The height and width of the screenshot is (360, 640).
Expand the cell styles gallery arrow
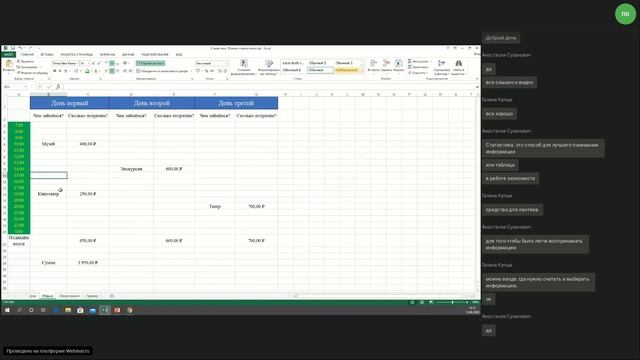pos(362,71)
